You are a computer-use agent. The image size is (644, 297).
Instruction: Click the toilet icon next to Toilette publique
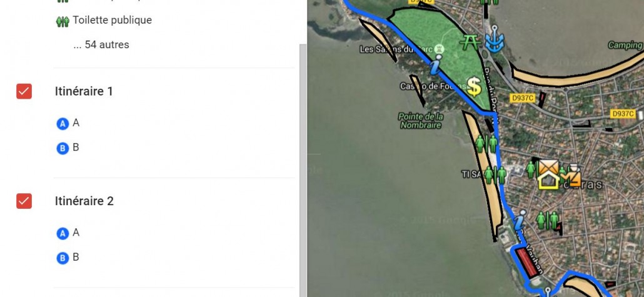pyautogui.click(x=63, y=21)
